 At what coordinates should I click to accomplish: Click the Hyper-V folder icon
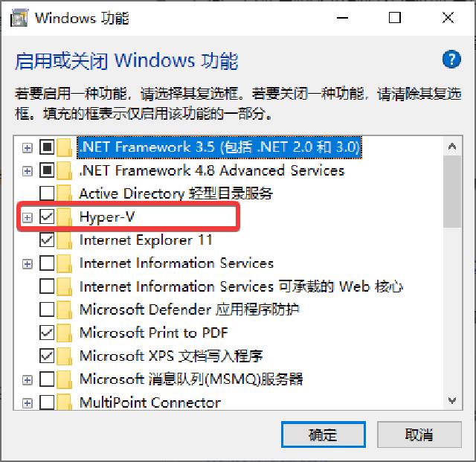coord(65,217)
